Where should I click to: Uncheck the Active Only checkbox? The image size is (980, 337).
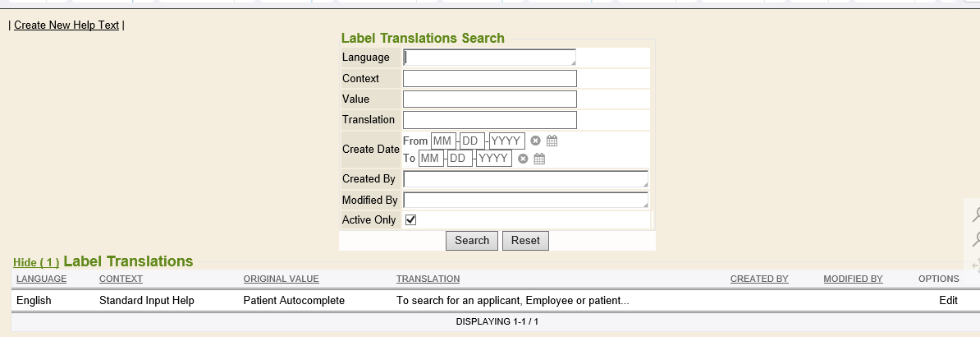pos(410,219)
